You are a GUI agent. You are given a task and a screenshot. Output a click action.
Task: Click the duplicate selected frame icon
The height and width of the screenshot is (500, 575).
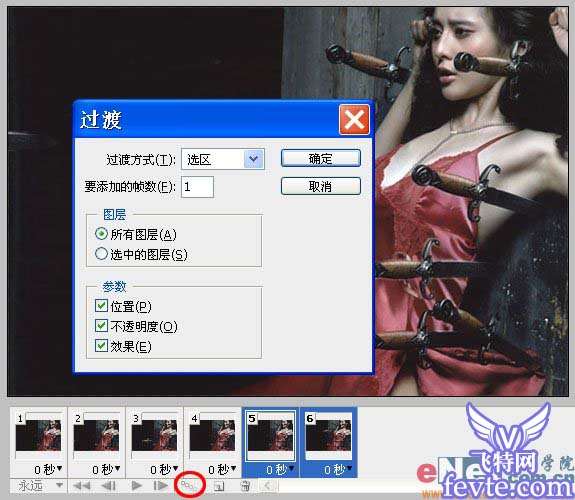219,486
